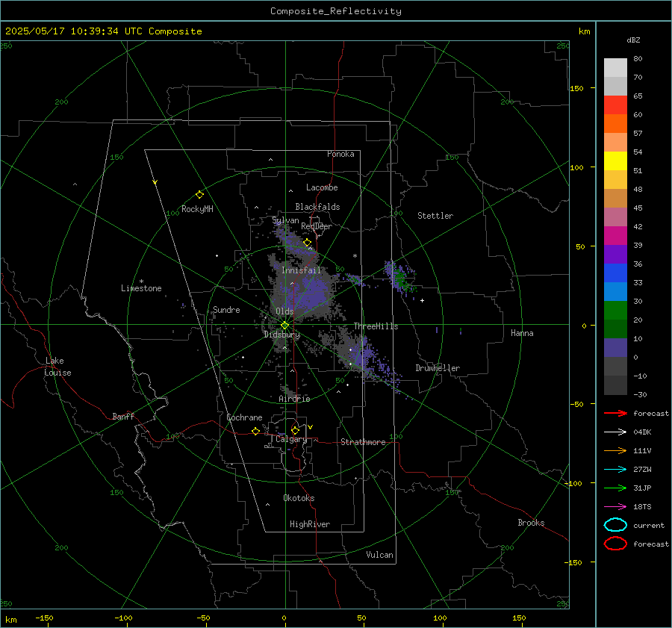Click the Drumheller town label

point(438,368)
